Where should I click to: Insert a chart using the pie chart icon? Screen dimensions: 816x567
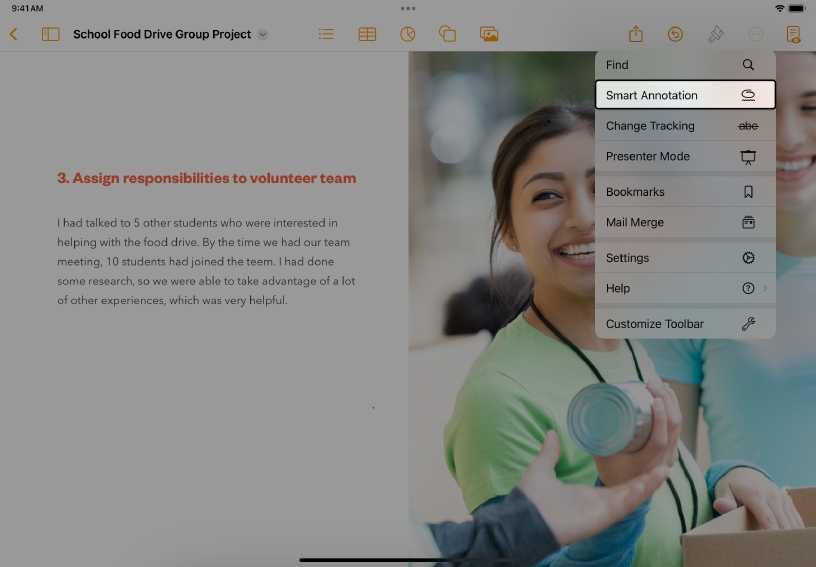point(407,34)
